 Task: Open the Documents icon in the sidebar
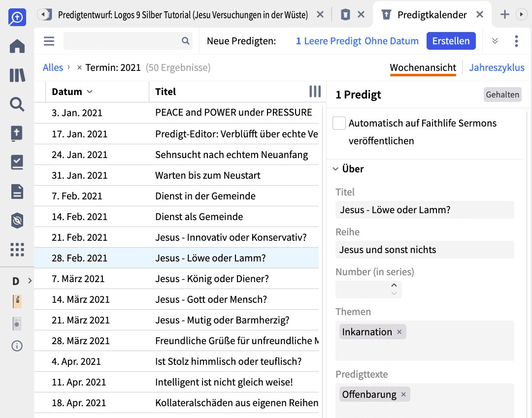(x=17, y=192)
